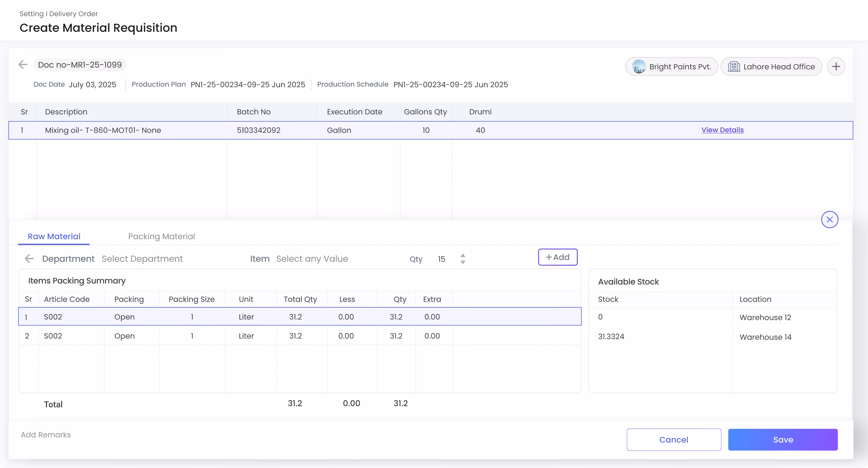Close the materials panel with X icon
The width and height of the screenshot is (868, 468).
click(830, 220)
